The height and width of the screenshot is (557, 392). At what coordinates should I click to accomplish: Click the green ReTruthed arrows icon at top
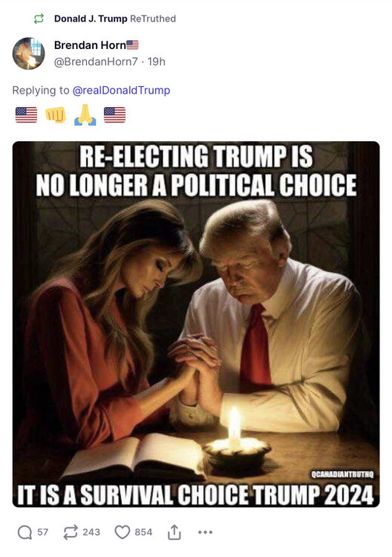pos(39,19)
